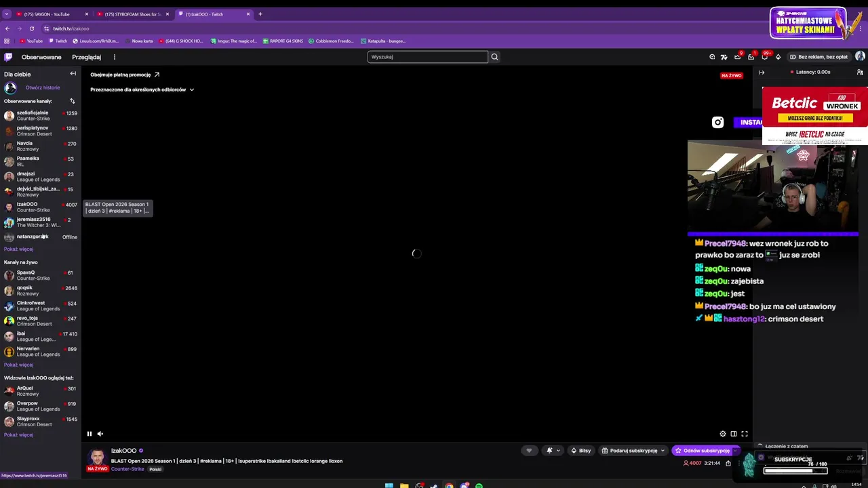Open the RAPORT G4 SKINS bookmark
Image resolution: width=868 pixels, height=488 pixels.
click(x=283, y=41)
